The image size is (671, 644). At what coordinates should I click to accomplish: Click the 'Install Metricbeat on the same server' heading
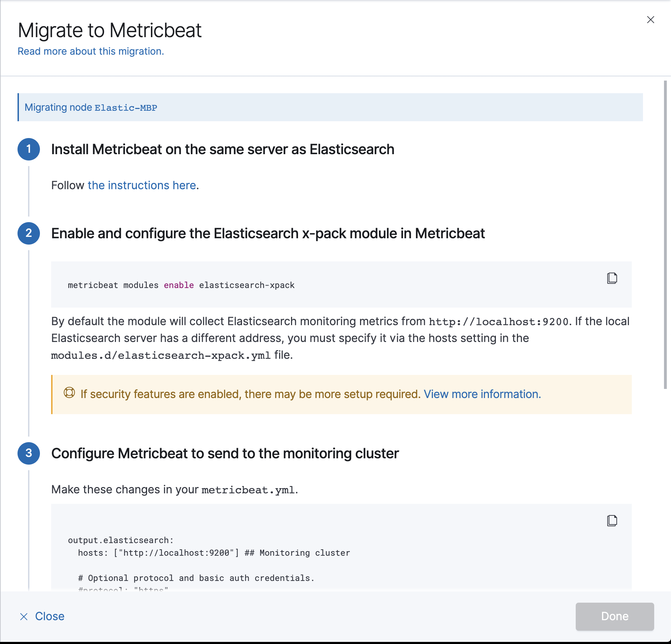pos(223,149)
